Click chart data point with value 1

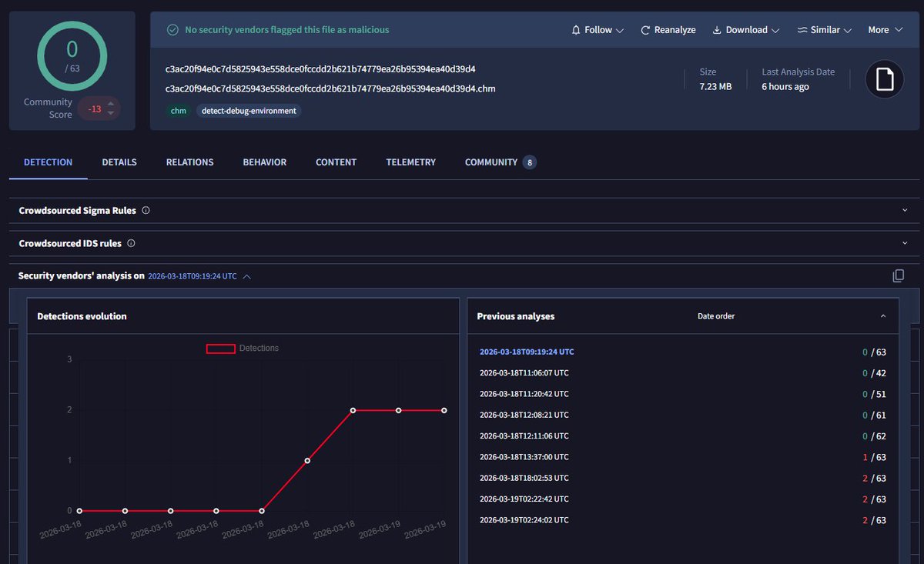pyautogui.click(x=307, y=461)
